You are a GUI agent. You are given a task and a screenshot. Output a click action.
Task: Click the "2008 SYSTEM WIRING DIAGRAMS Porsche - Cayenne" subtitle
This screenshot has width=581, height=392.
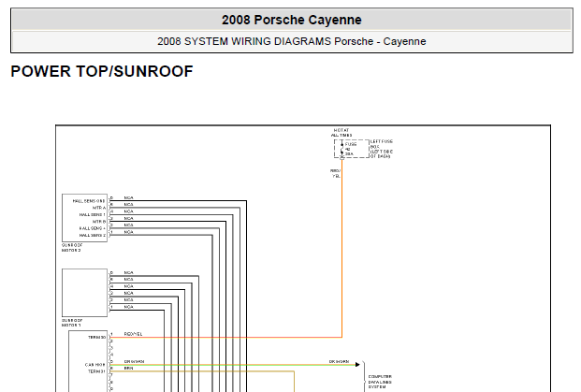(292, 41)
